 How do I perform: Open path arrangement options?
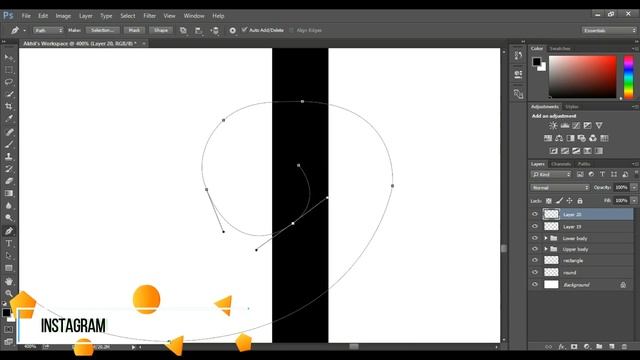point(215,30)
